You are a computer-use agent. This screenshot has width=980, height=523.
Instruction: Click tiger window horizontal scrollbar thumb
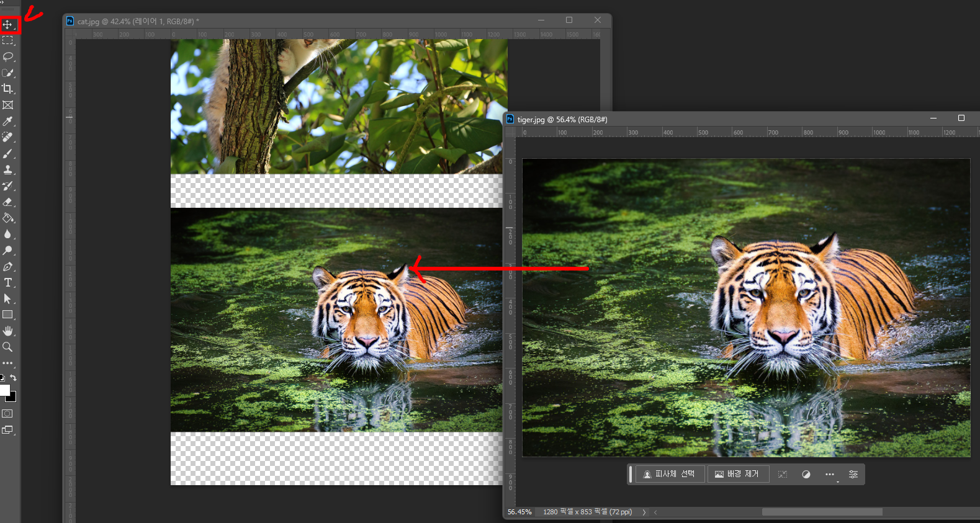pyautogui.click(x=822, y=512)
